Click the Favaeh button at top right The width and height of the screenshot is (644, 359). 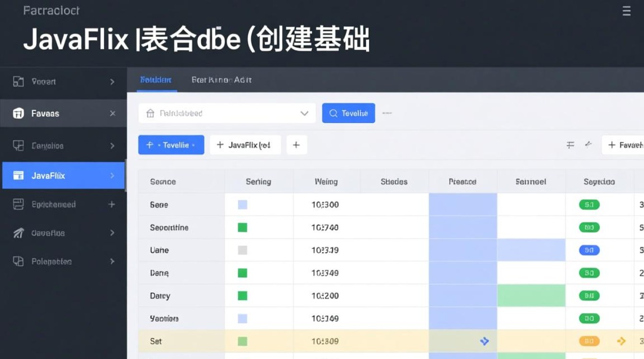tap(628, 145)
